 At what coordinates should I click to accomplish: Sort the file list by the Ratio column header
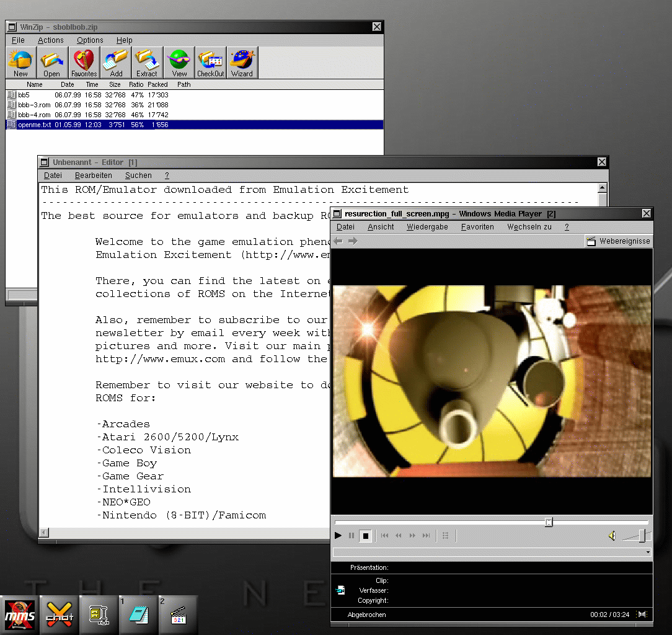point(136,84)
